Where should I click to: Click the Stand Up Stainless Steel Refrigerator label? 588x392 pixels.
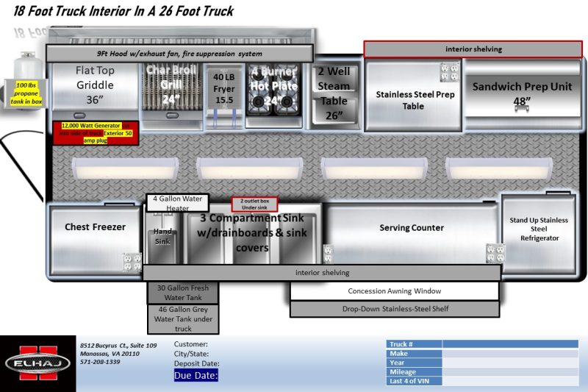point(539,229)
